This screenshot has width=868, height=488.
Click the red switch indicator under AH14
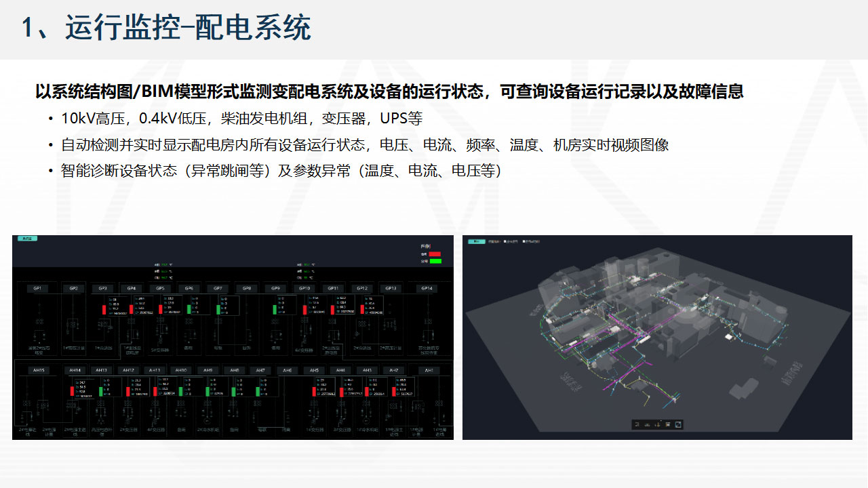(73, 391)
